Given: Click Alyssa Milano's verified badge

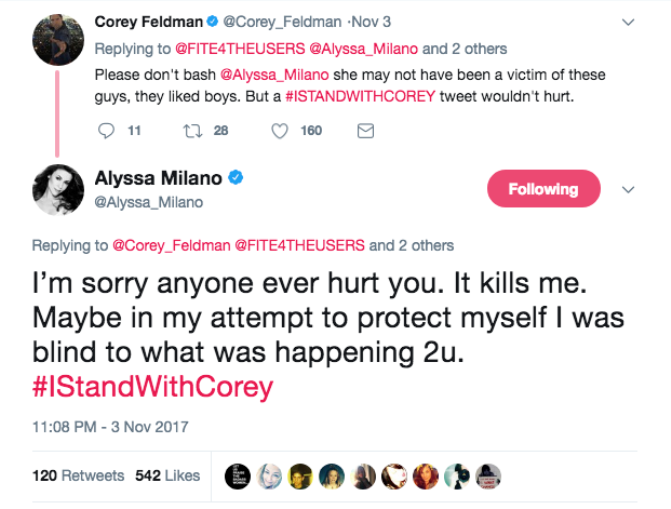Looking at the screenshot, I should (235, 179).
